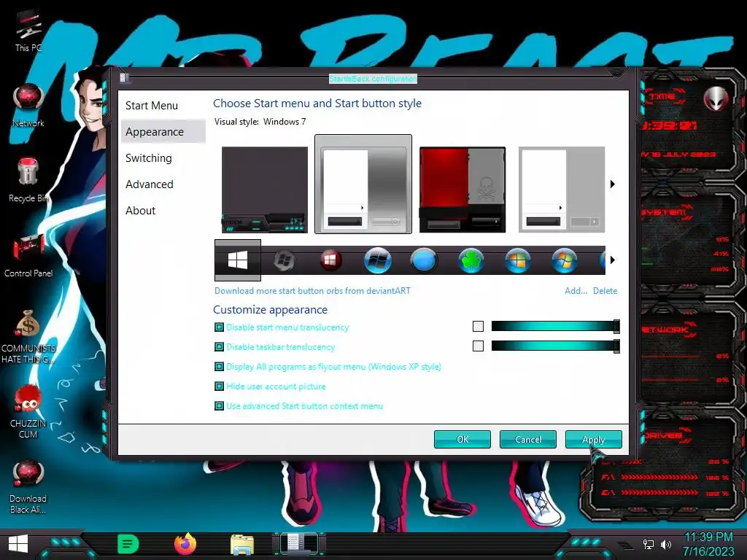The width and height of the screenshot is (747, 560).
Task: Confirm with the OK button
Action: 462,439
